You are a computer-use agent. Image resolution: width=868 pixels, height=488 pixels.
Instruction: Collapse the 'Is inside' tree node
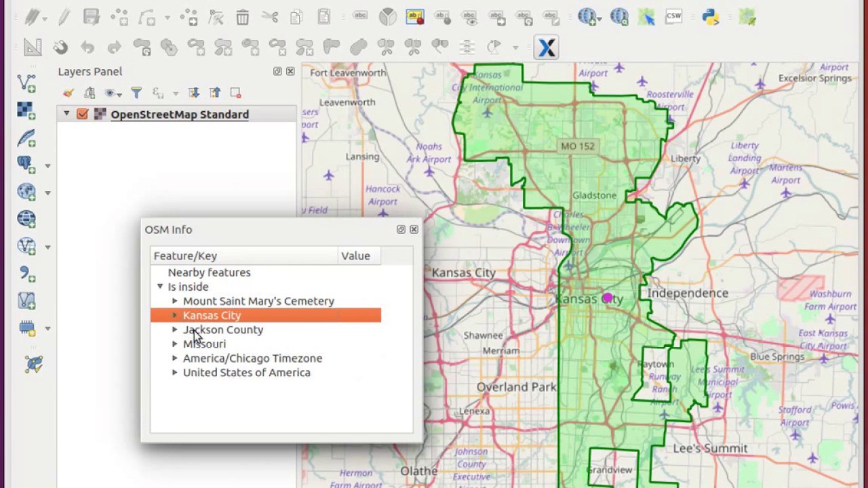(160, 287)
